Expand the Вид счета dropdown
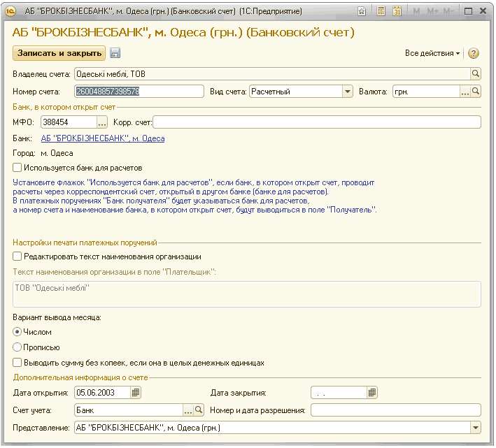The width and height of the screenshot is (496, 448). coord(347,92)
